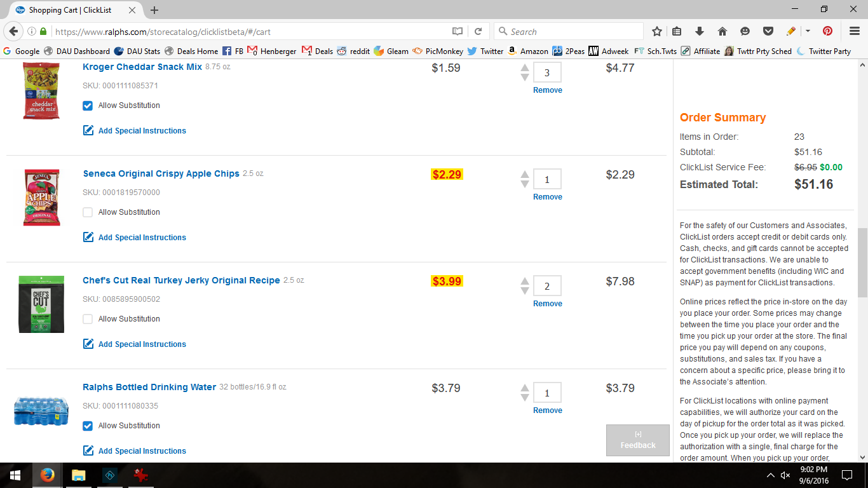Open the Pocket extension icon

coord(768,31)
